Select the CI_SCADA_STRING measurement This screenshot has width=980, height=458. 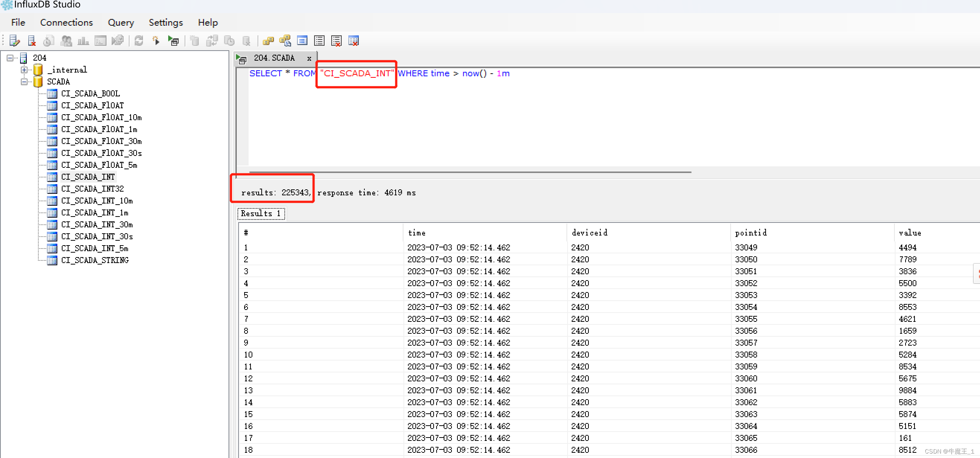95,260
